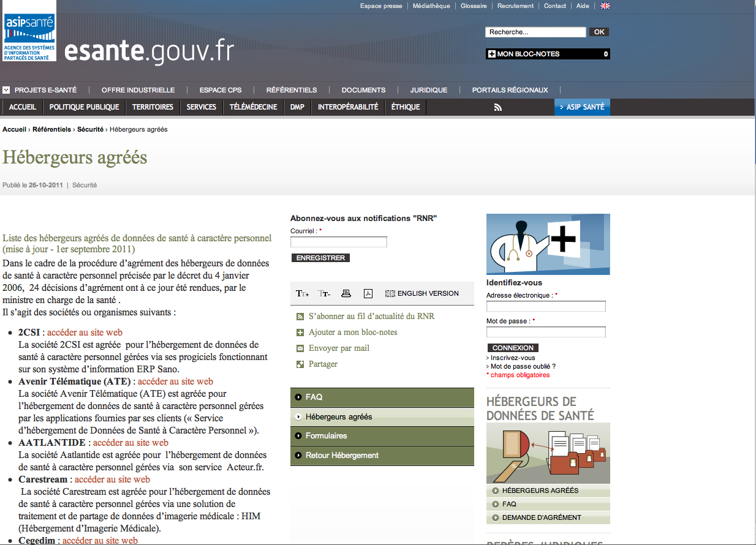Click the Recherche search field

coord(535,32)
